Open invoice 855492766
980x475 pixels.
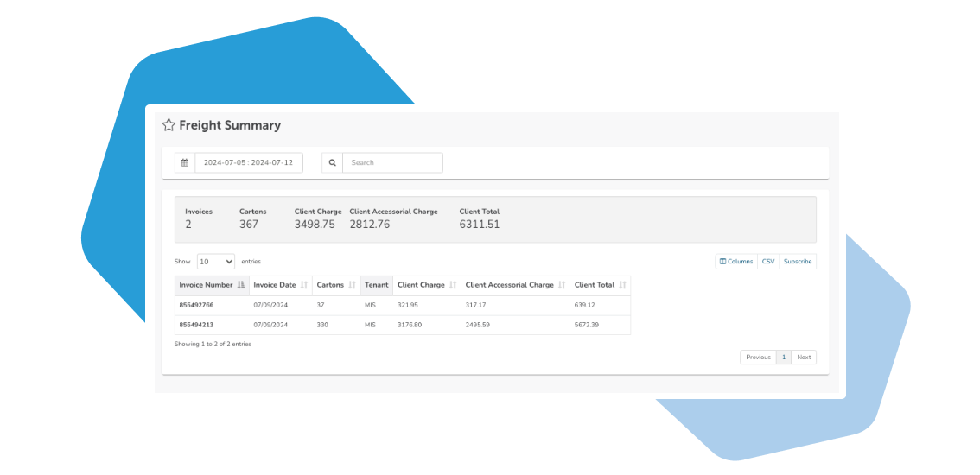pyautogui.click(x=196, y=305)
